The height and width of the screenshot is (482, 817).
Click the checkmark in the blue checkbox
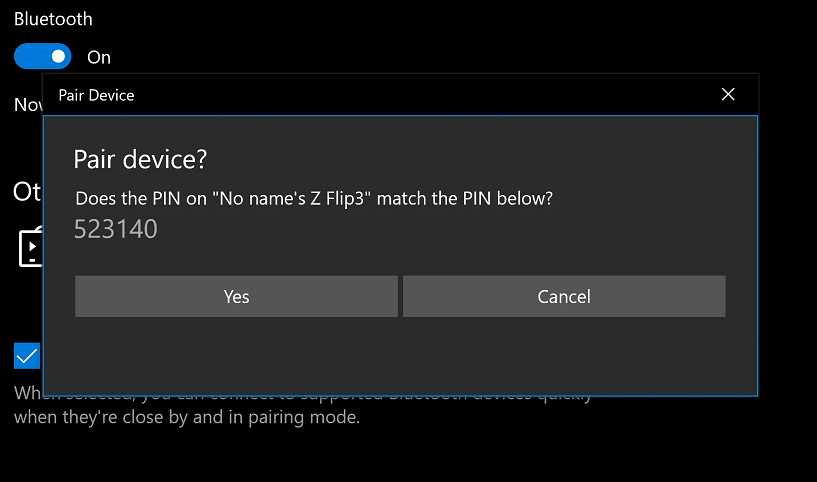tap(27, 356)
